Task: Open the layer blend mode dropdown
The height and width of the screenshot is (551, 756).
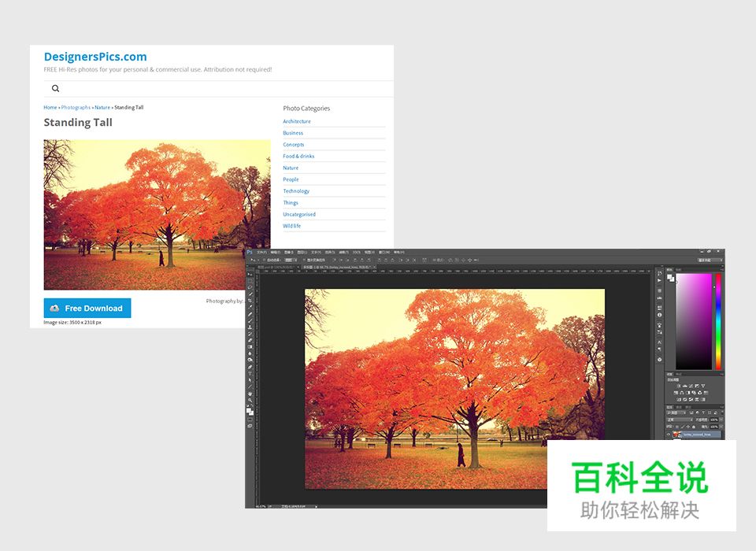Action: pos(677,420)
